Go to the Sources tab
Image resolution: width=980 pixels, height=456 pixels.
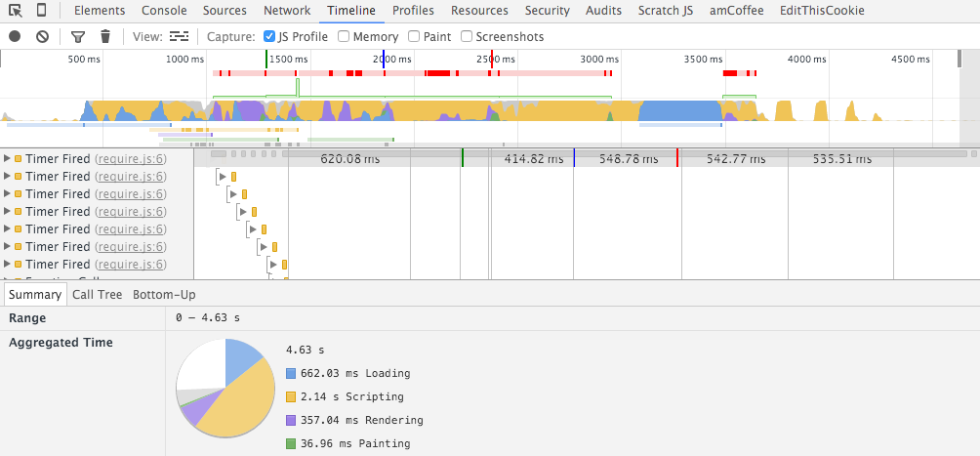pyautogui.click(x=225, y=11)
